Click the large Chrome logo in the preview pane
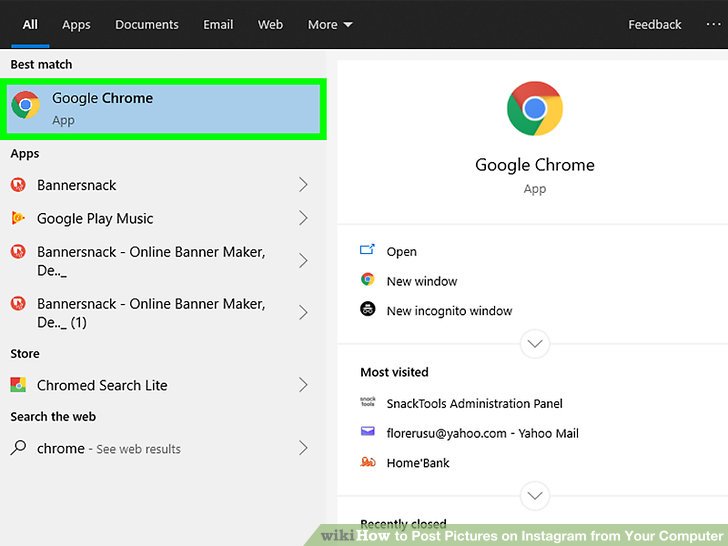 point(535,109)
